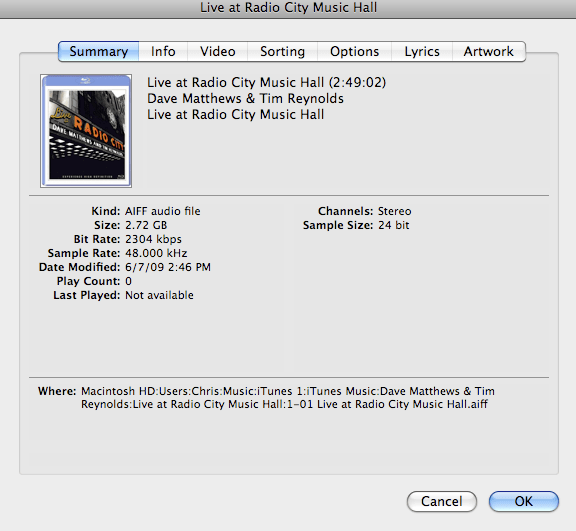Switch to the Summary tab
This screenshot has width=576, height=531.
98,51
